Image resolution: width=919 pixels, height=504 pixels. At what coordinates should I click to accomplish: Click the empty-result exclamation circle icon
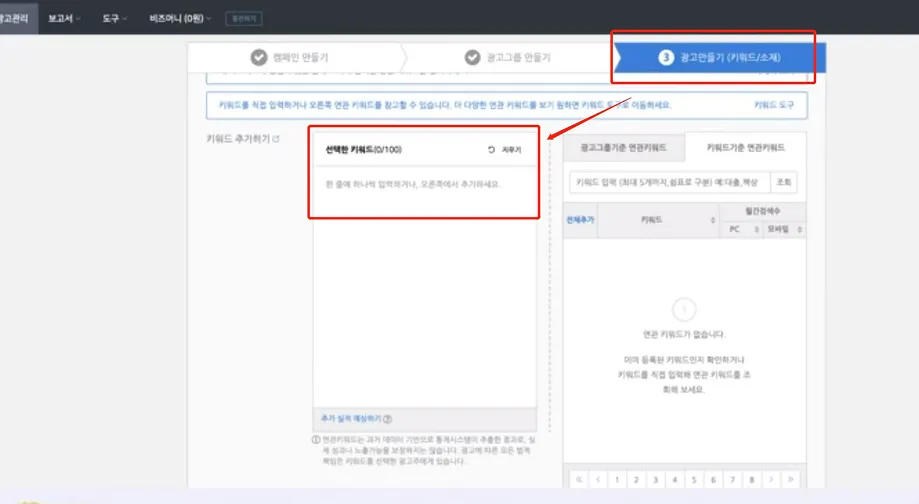[x=684, y=309]
